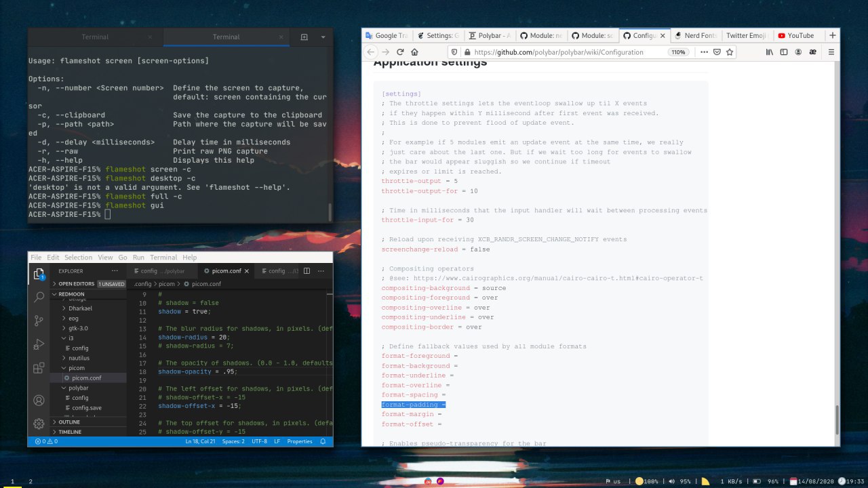Viewport: 868px width, 488px height.
Task: Toggle Firefox sidebar visibility
Action: click(x=784, y=52)
